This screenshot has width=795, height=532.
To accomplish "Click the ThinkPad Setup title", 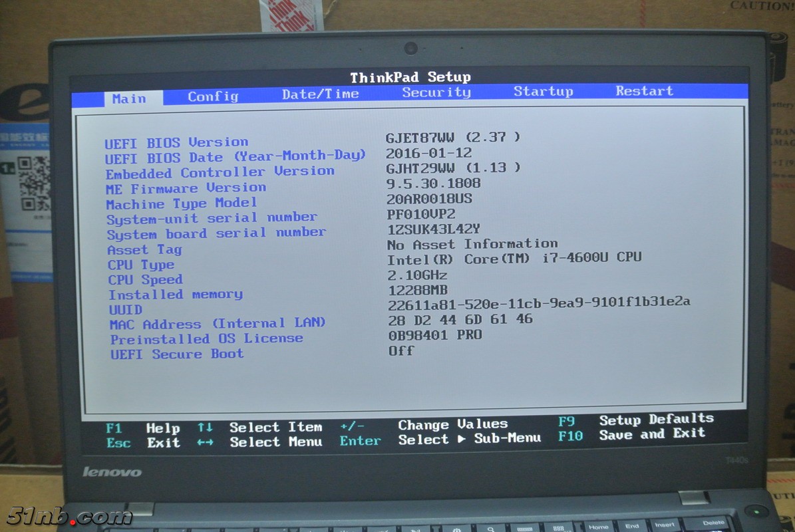I will tap(410, 77).
